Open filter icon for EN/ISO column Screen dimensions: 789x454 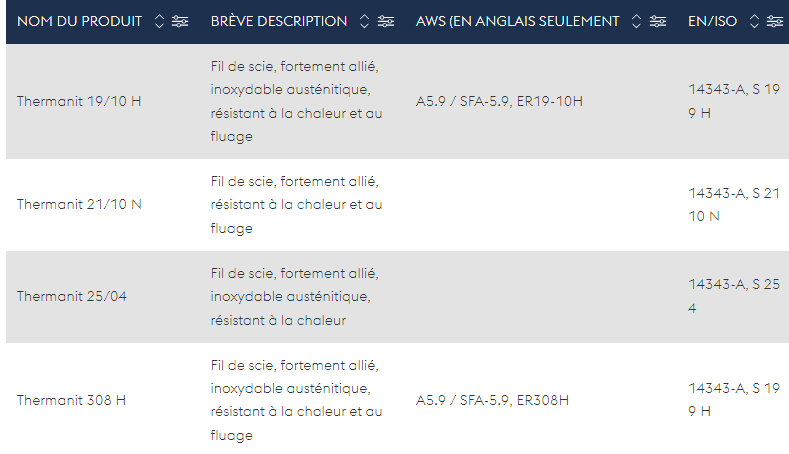point(774,21)
